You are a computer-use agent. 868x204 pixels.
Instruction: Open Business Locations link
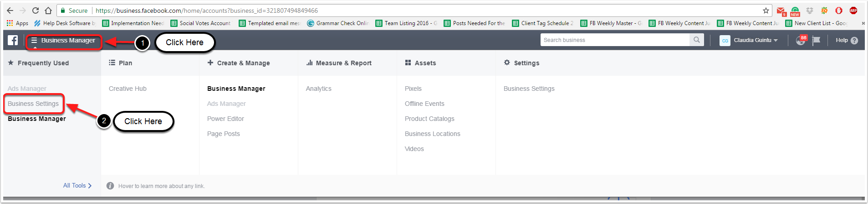(x=433, y=134)
